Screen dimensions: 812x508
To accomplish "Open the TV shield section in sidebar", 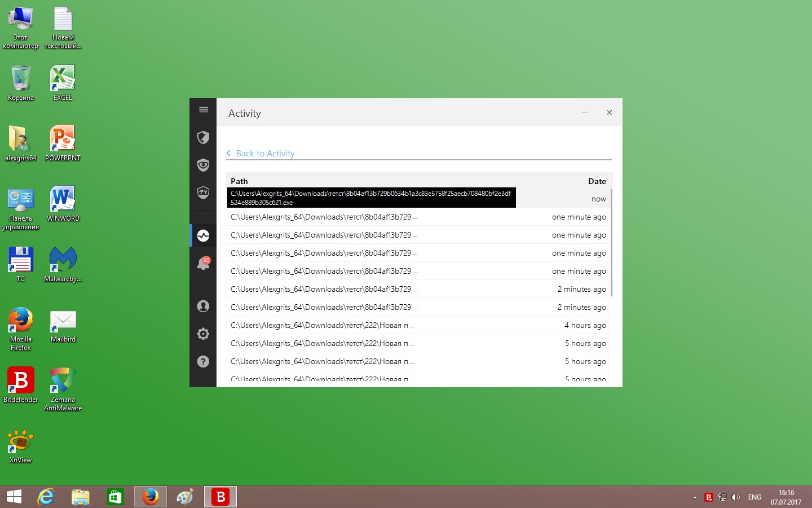I will [x=203, y=192].
